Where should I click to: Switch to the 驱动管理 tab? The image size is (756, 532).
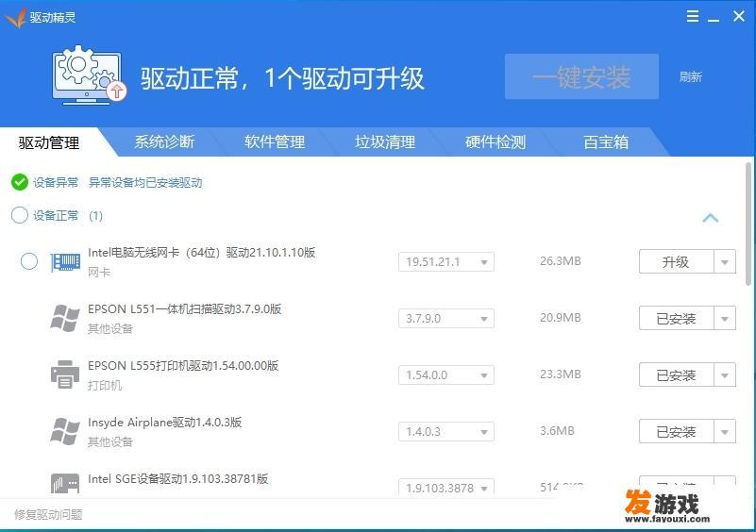click(49, 142)
